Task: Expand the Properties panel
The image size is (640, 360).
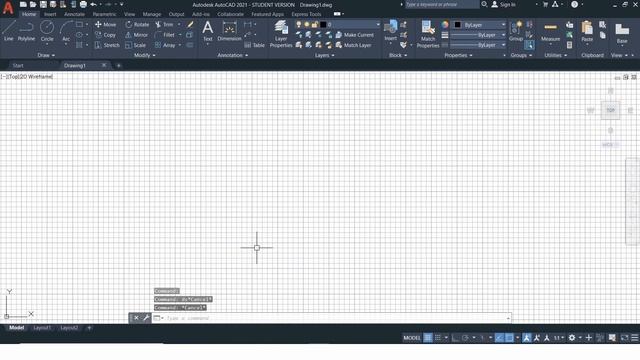Action: 458,55
